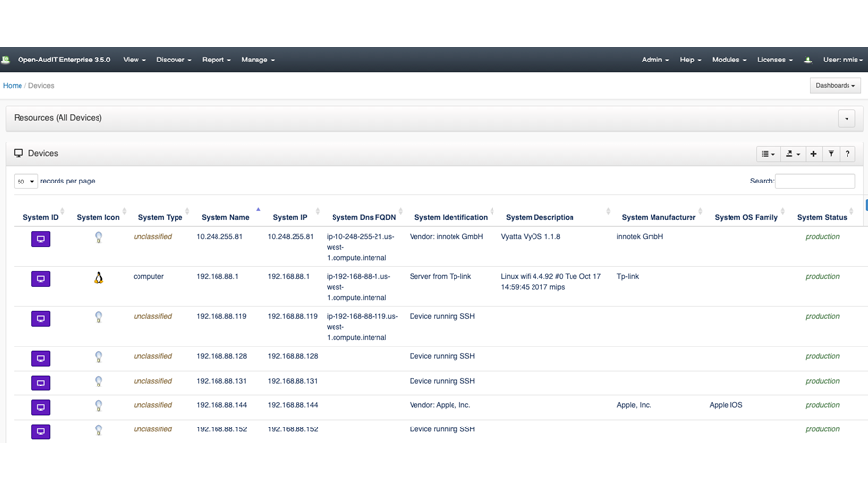Image resolution: width=868 pixels, height=488 pixels.
Task: Click into the Search input field
Action: [815, 182]
